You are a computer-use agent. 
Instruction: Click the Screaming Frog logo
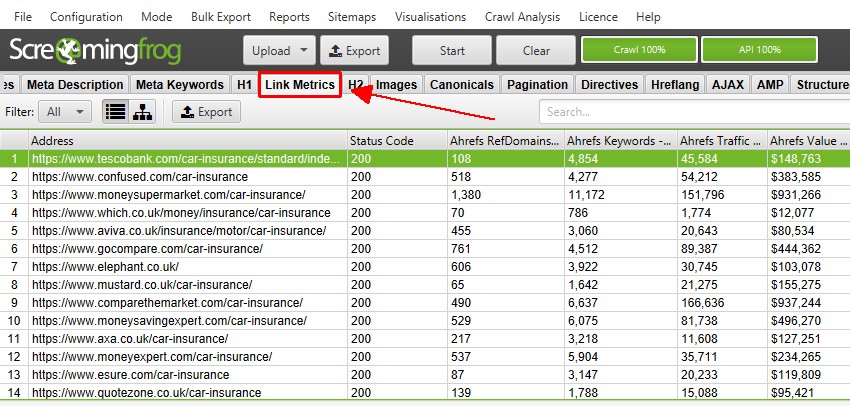95,51
